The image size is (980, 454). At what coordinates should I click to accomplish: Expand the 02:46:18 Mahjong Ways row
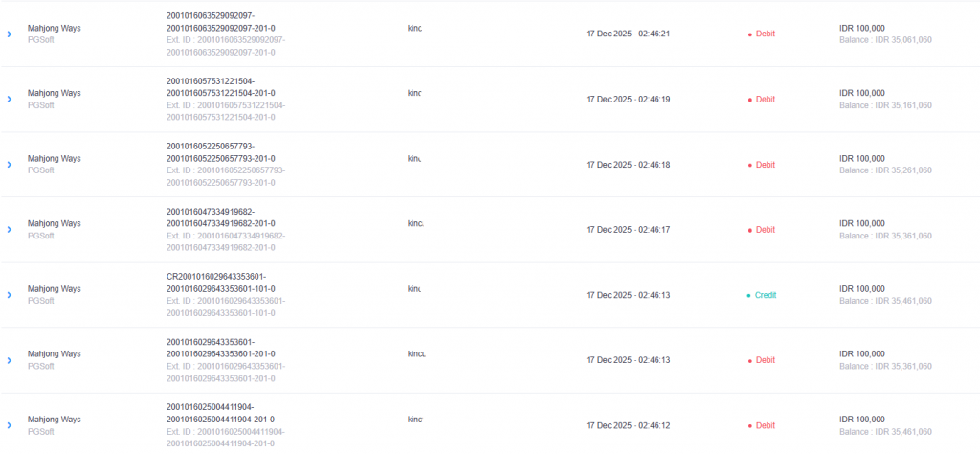pyautogui.click(x=10, y=165)
